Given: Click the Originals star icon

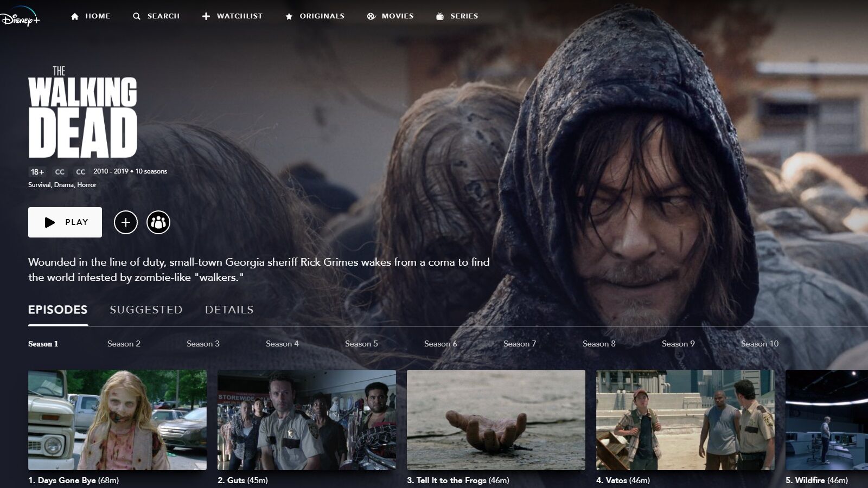Looking at the screenshot, I should point(289,16).
